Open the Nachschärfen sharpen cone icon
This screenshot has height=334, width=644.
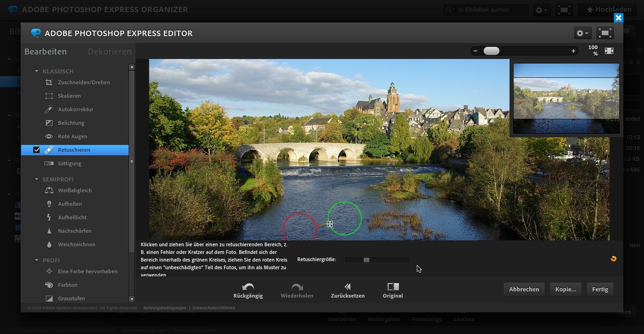pos(49,231)
